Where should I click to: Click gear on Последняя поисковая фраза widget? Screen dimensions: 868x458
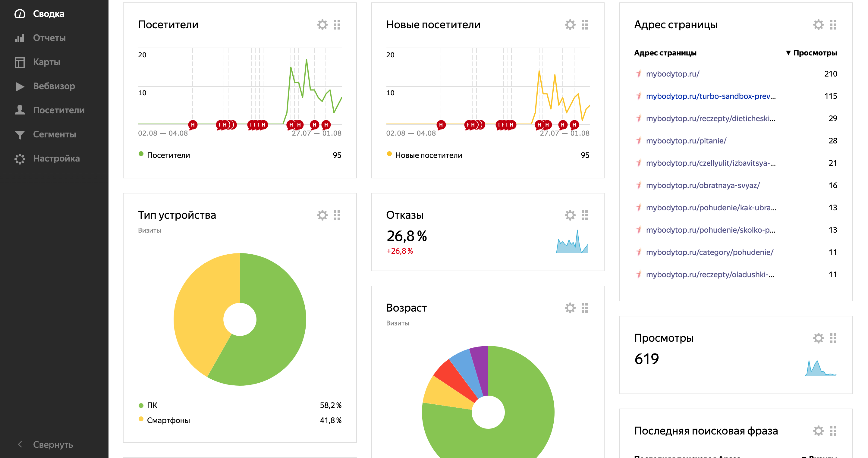pyautogui.click(x=818, y=431)
